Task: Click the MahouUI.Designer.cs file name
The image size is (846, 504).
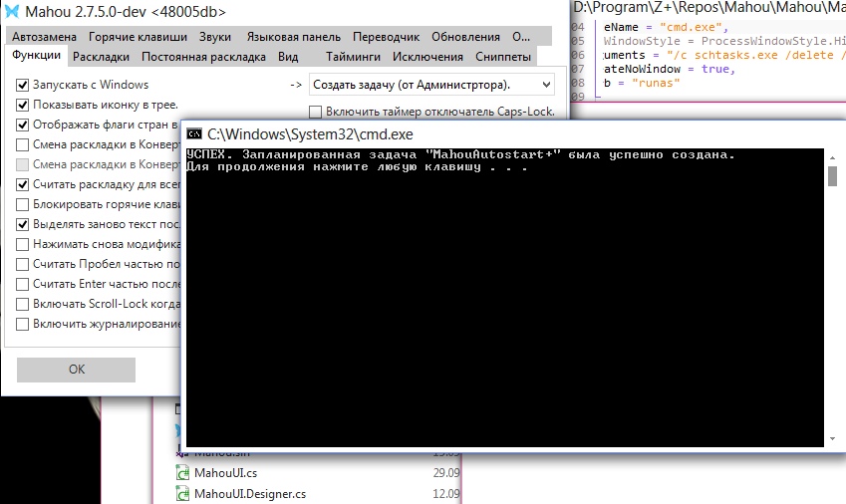Action: point(250,494)
